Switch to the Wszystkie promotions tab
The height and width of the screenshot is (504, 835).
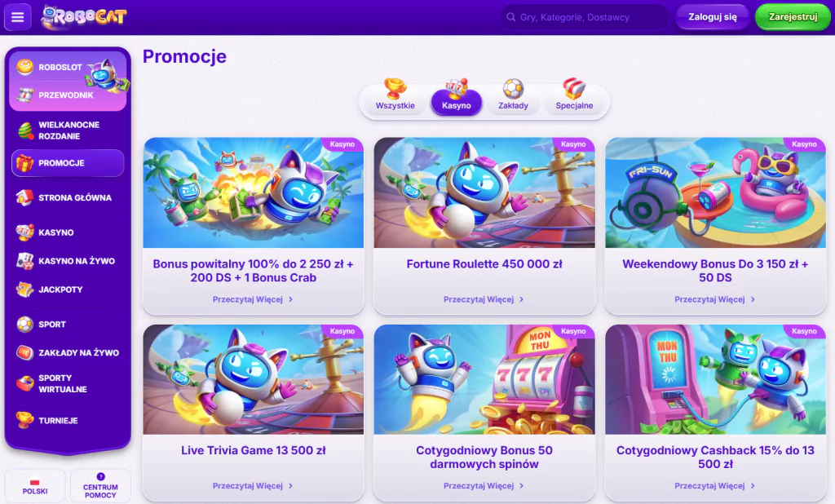coord(395,96)
